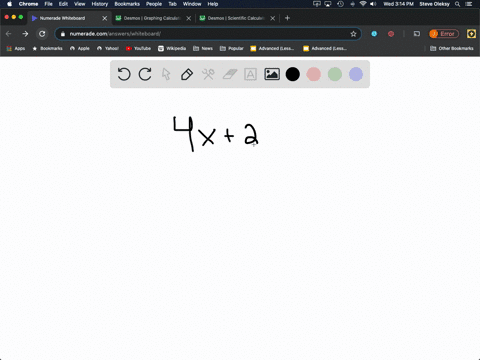Select the text box tool

250,74
